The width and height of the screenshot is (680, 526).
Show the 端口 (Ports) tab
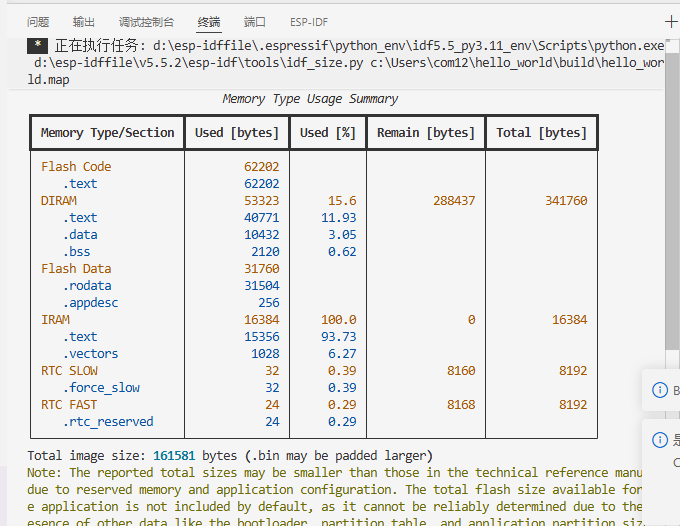(x=255, y=21)
